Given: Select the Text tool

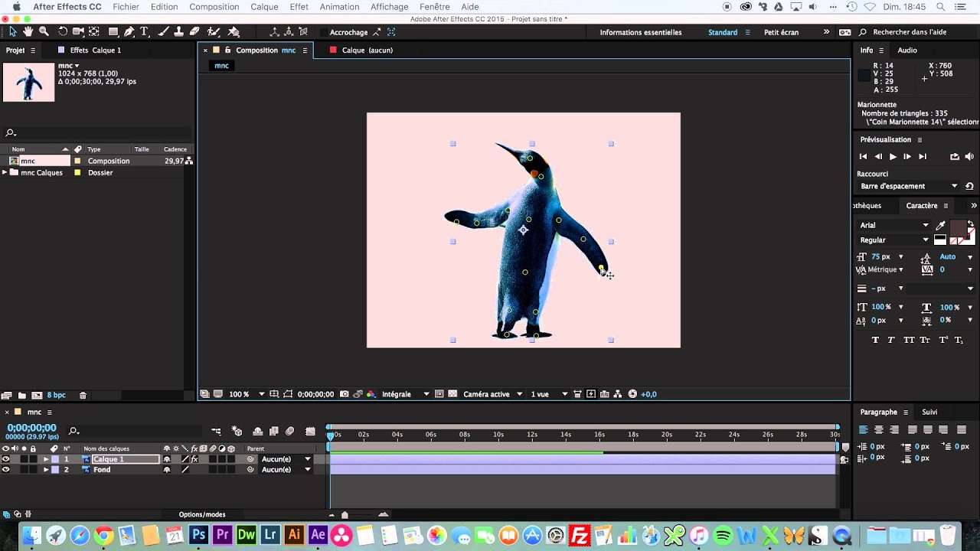Looking at the screenshot, I should [x=143, y=32].
